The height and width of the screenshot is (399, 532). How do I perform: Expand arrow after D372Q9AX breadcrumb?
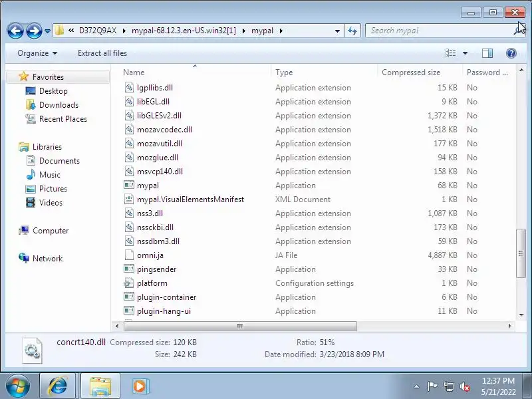(x=124, y=31)
